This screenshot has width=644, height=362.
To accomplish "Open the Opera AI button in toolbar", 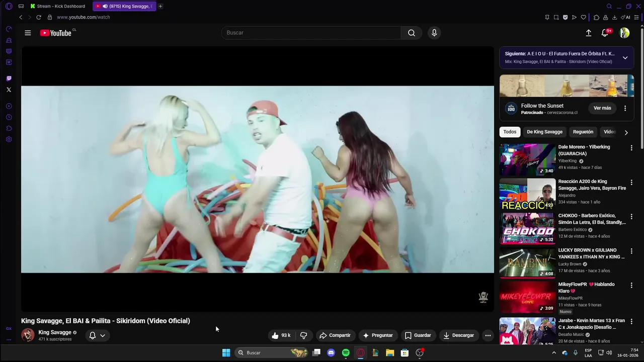I will pos(625,17).
